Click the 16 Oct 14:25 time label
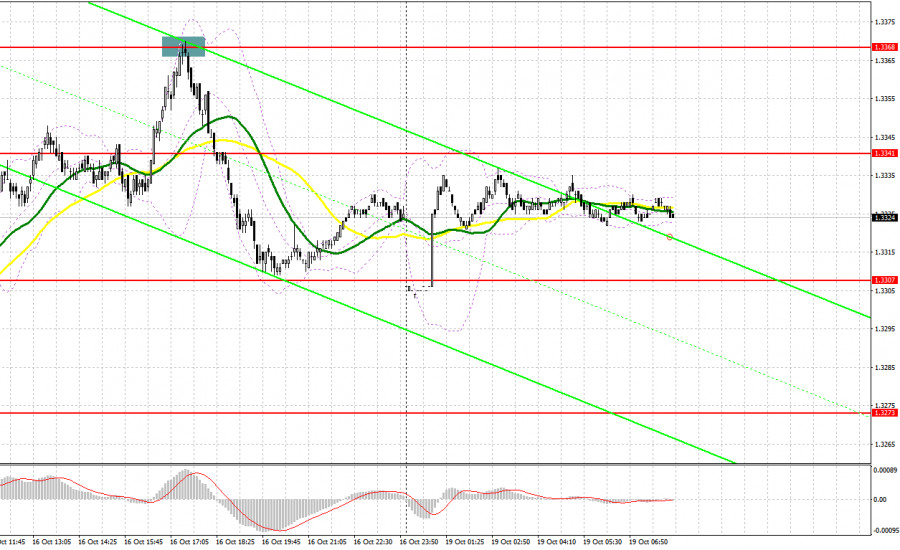This screenshot has height=550, width=900. pos(98,542)
